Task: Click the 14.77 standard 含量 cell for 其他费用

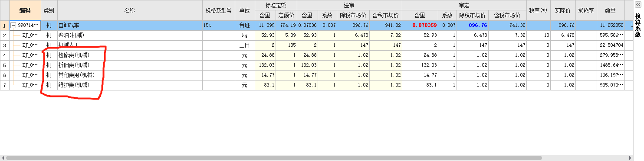Action: [x=265, y=75]
